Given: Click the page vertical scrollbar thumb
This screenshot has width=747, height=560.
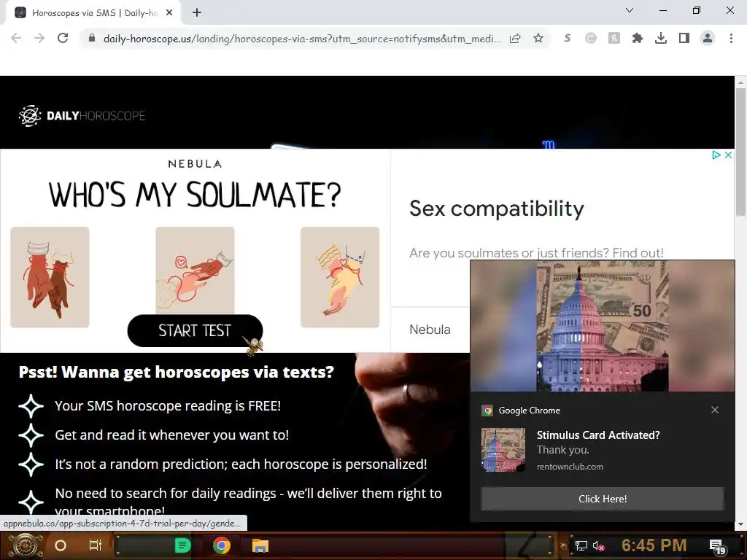Looking at the screenshot, I should [x=740, y=152].
